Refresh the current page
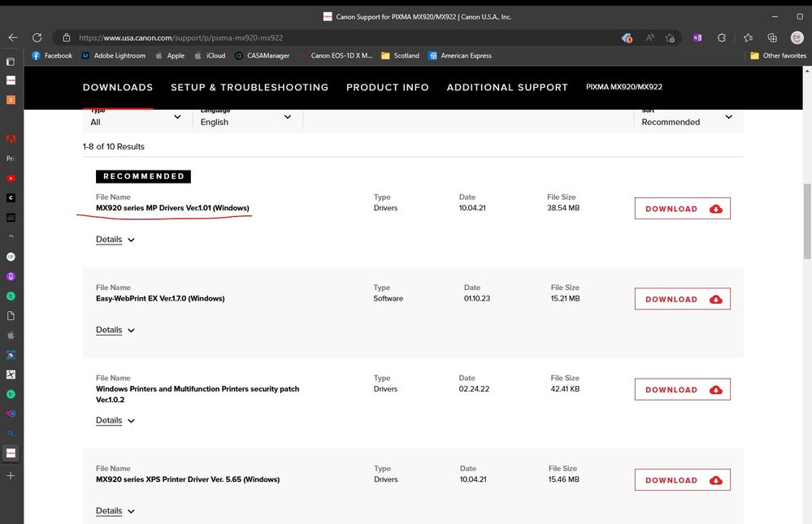The height and width of the screenshot is (524, 812). (x=37, y=37)
